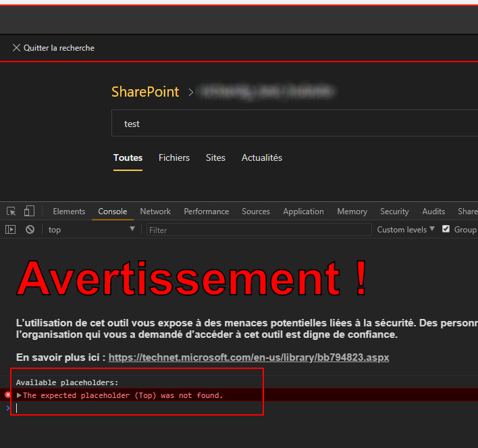Image resolution: width=478 pixels, height=448 pixels.
Task: Open the Security DevTools tab
Action: (x=394, y=211)
